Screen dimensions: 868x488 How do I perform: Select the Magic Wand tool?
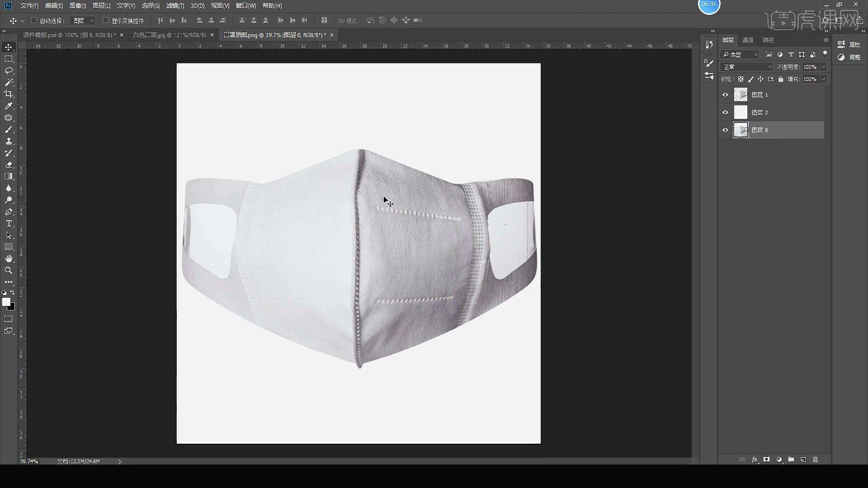[9, 82]
